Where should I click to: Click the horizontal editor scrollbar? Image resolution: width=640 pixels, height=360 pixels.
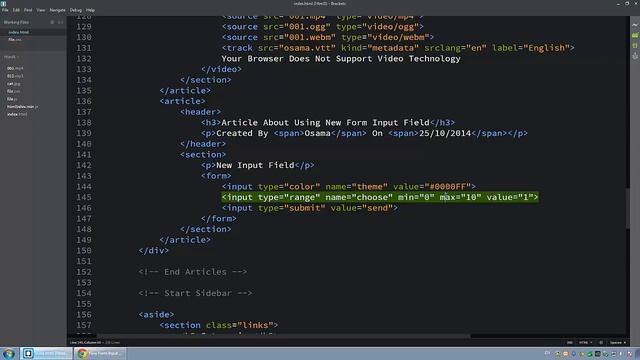point(284,336)
